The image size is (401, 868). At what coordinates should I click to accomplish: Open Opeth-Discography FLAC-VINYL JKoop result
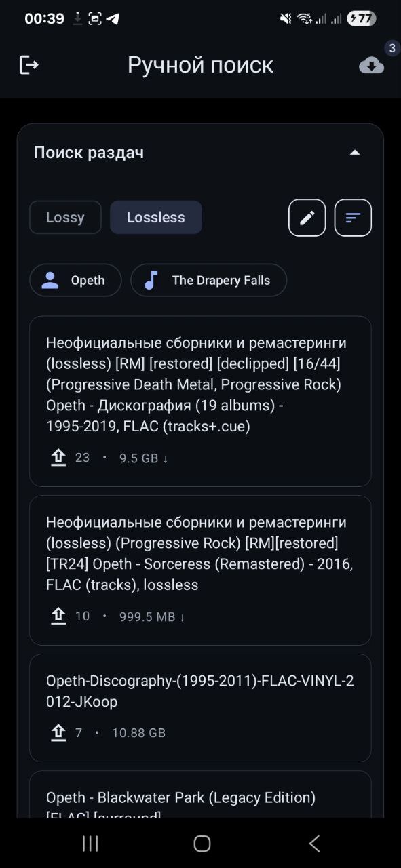pos(200,708)
